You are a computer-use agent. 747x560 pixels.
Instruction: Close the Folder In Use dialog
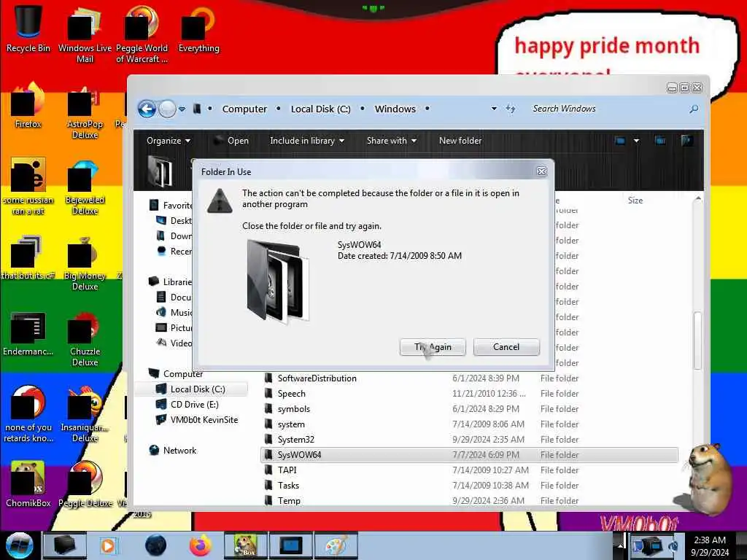542,171
